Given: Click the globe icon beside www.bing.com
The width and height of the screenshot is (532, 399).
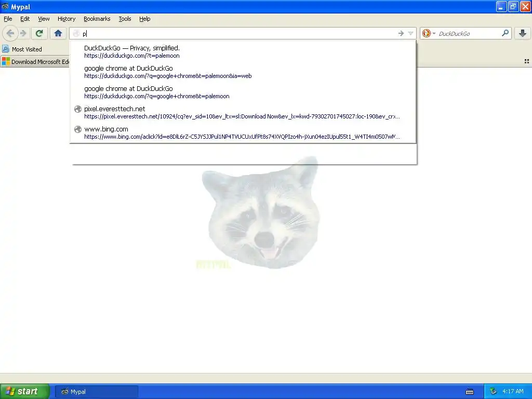Looking at the screenshot, I should tap(78, 129).
